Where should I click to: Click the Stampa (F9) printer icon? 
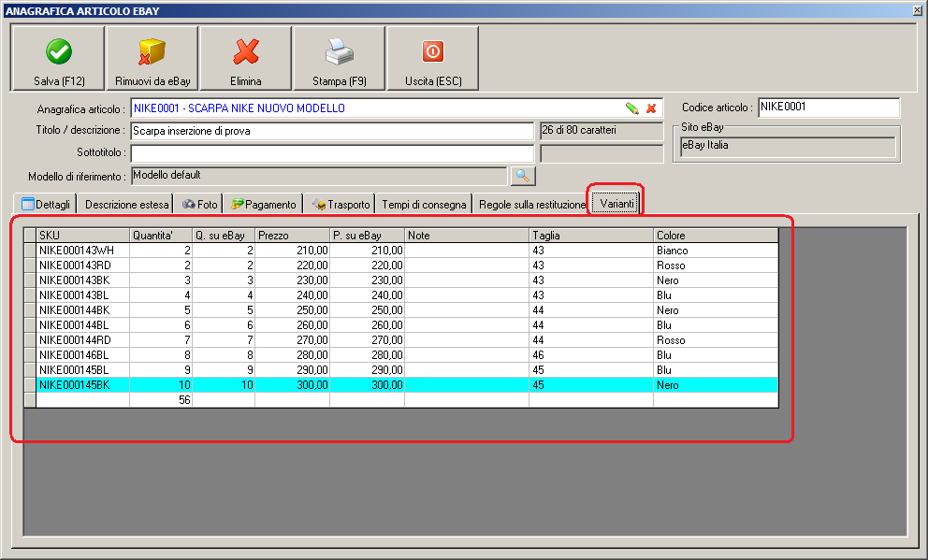click(340, 51)
